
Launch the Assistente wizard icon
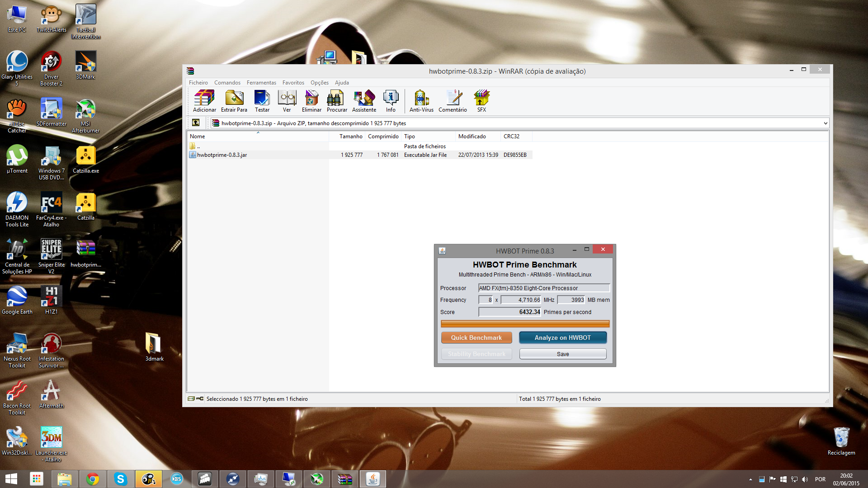tap(364, 101)
